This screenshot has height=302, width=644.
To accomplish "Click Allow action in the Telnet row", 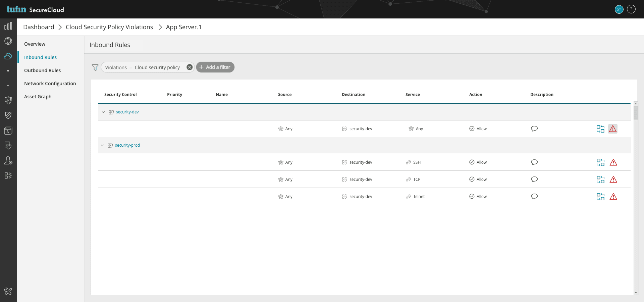I will pyautogui.click(x=478, y=197).
